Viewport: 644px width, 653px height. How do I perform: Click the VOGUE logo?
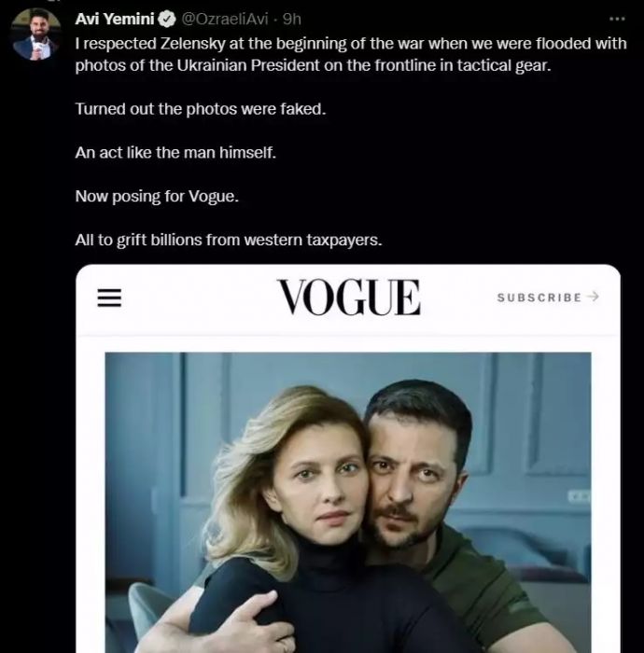pos(348,298)
